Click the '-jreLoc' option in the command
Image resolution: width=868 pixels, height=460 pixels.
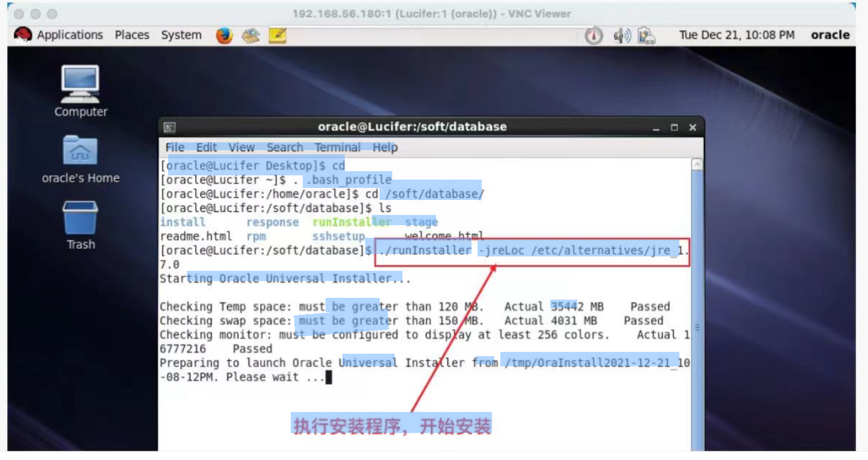[x=501, y=250]
